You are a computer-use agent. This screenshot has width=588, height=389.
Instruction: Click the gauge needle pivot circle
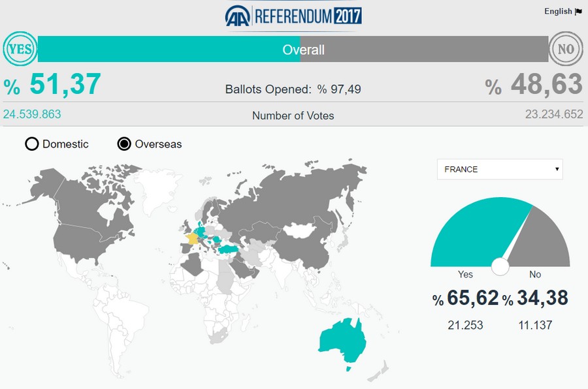click(x=500, y=266)
